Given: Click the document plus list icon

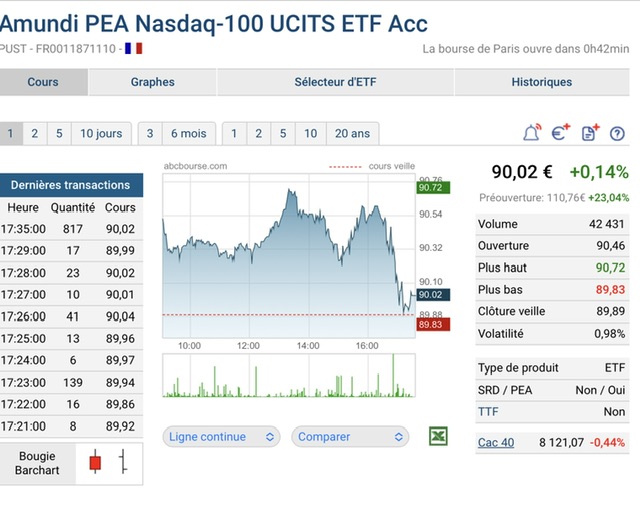Looking at the screenshot, I should tap(589, 133).
